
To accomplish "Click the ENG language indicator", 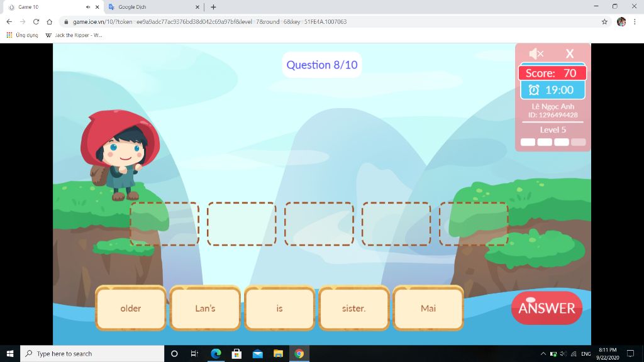I will point(586,353).
